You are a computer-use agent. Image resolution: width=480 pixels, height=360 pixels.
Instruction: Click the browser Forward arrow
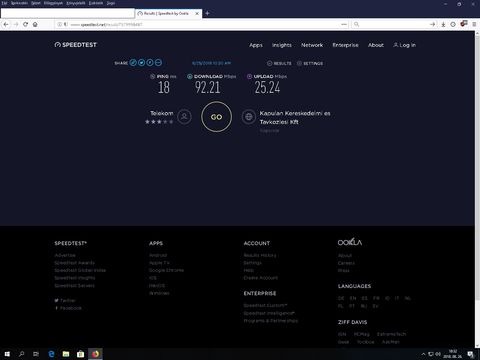point(16,24)
